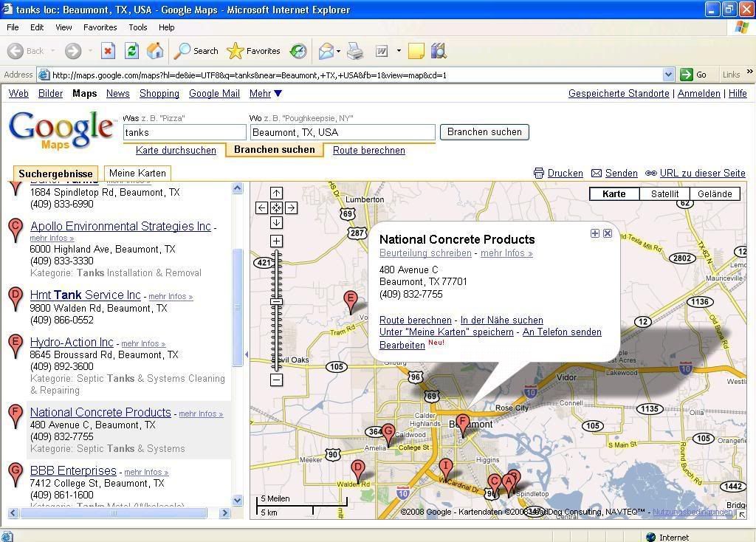Open the Tools menu
Image resolution: width=756 pixels, height=542 pixels.
tap(138, 27)
